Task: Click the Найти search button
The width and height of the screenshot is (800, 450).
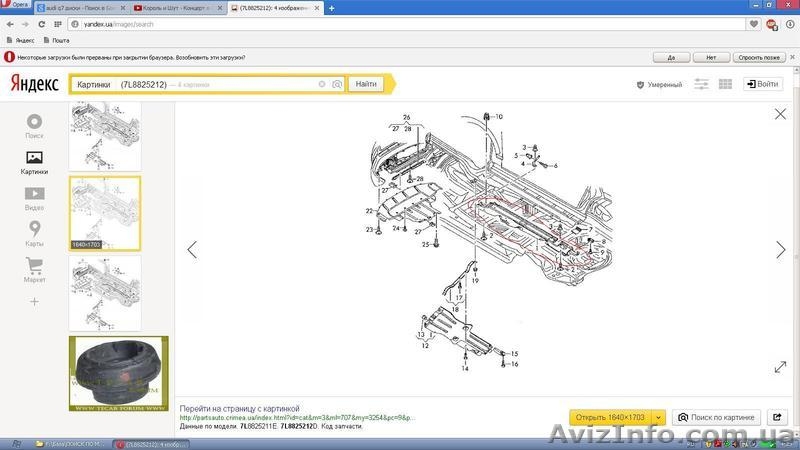Action: 366,85
